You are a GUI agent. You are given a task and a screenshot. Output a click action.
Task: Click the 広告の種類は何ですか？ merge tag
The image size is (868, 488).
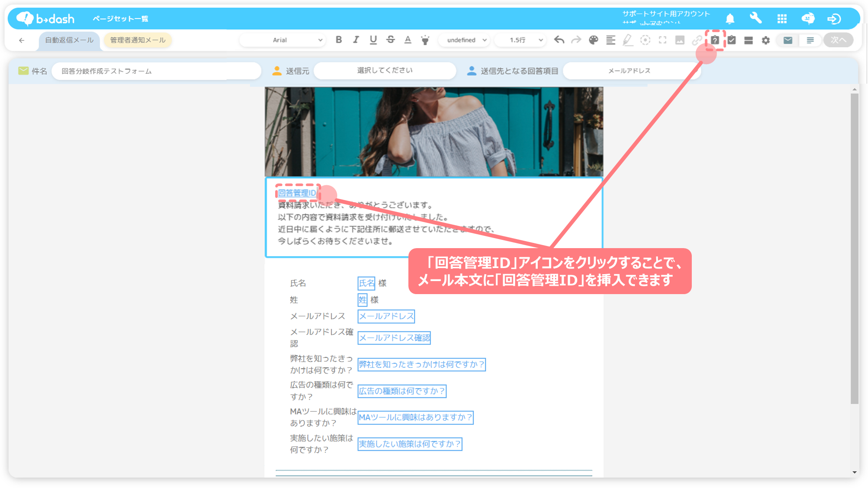click(x=402, y=391)
